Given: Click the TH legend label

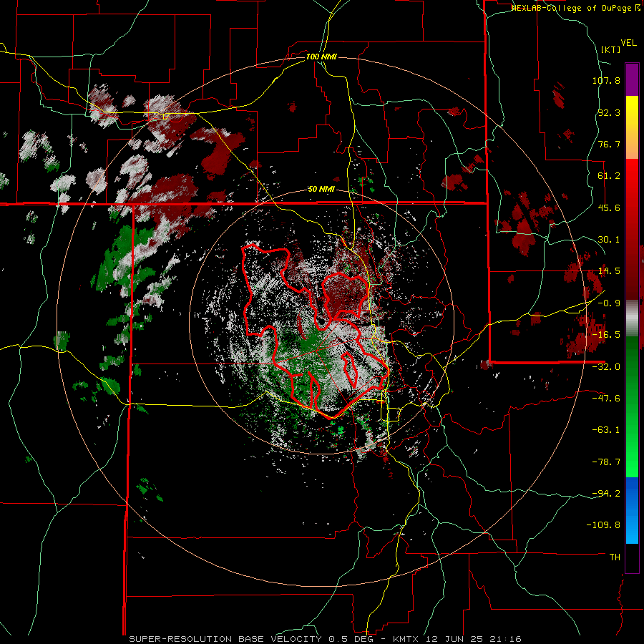Looking at the screenshot, I should click(615, 557).
